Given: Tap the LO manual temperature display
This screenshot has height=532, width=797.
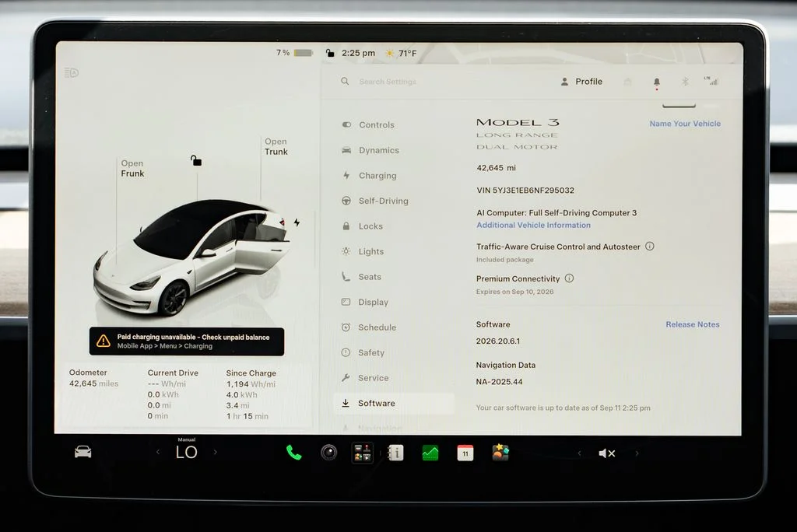Looking at the screenshot, I should [x=187, y=450].
